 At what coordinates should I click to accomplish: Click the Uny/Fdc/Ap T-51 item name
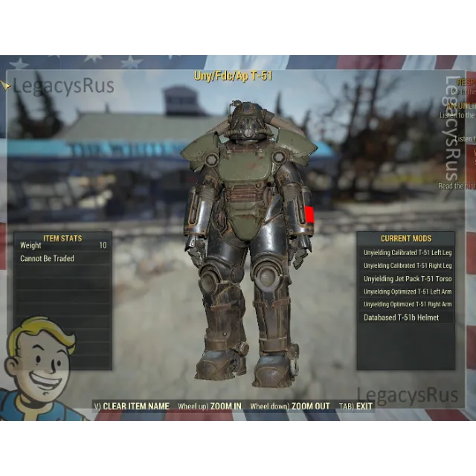point(233,76)
